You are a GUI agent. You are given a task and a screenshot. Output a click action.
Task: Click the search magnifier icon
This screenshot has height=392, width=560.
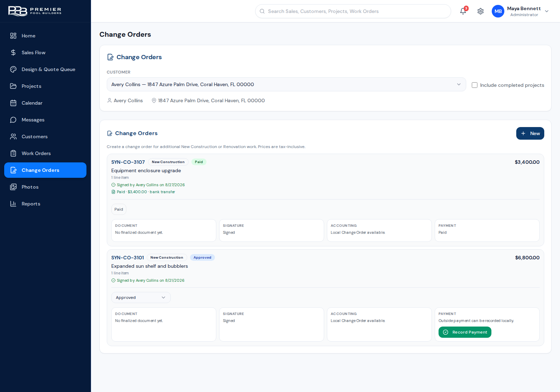pyautogui.click(x=262, y=11)
